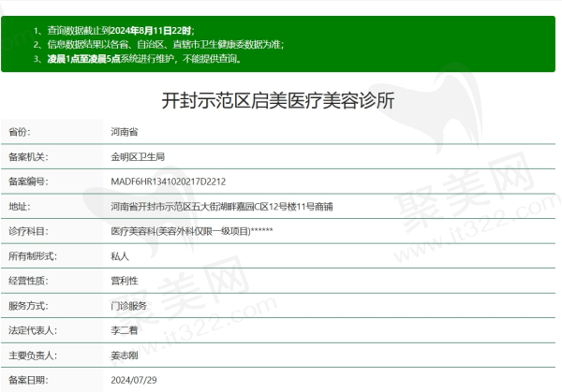Click the 法定代表人 label

pos(33,330)
